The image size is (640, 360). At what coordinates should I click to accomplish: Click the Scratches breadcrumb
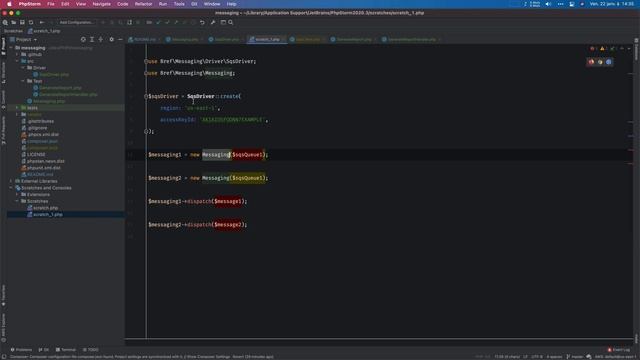point(13,31)
